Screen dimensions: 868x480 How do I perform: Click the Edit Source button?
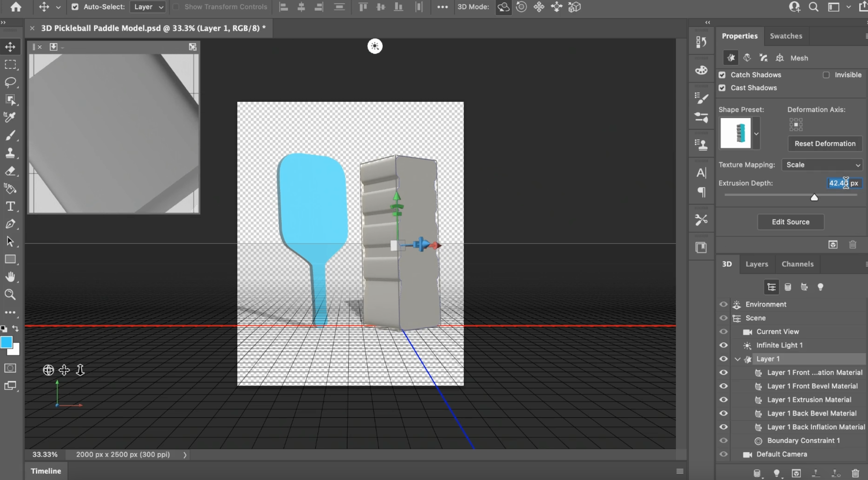(790, 222)
